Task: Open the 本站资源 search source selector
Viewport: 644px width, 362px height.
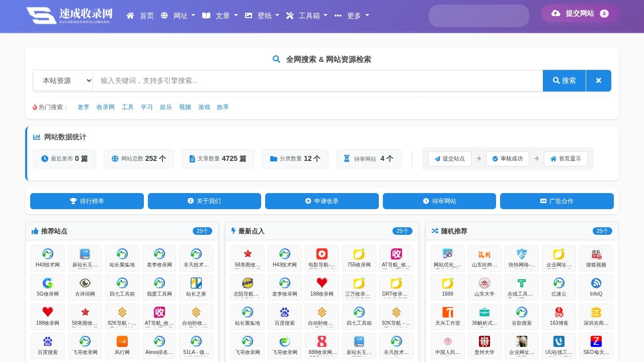Action: pyautogui.click(x=63, y=80)
